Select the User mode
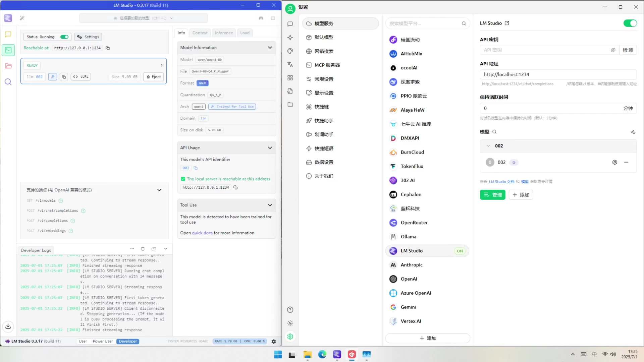The image size is (644, 362). tap(83, 341)
